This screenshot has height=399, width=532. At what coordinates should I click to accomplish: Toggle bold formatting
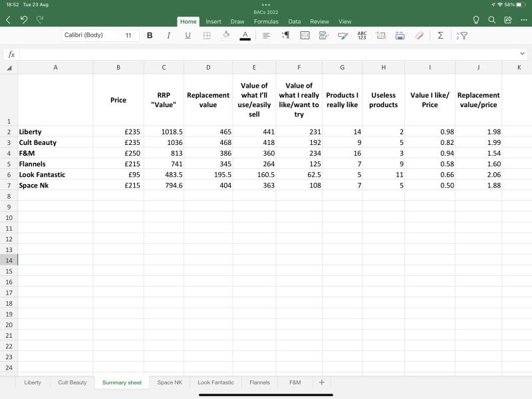(x=149, y=35)
